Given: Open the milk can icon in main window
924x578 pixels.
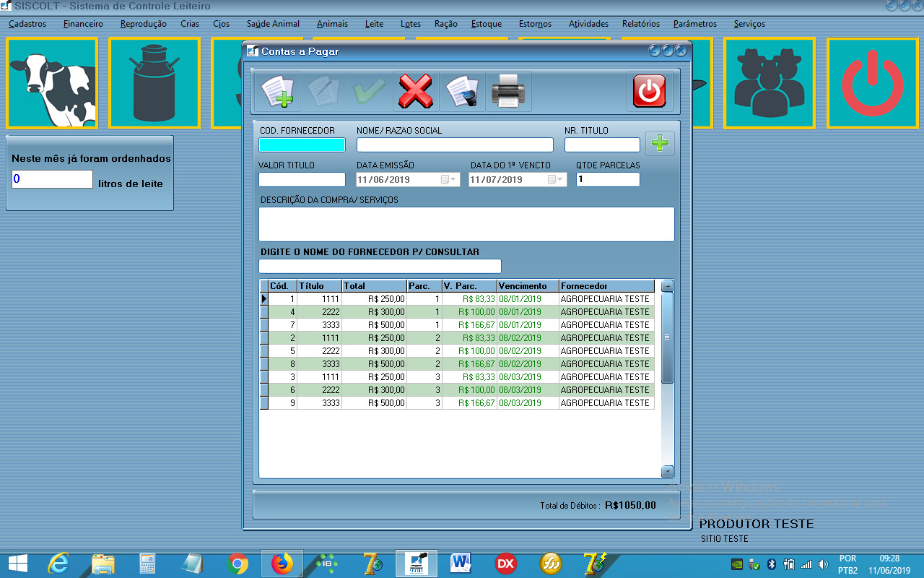Looking at the screenshot, I should pos(154,83).
